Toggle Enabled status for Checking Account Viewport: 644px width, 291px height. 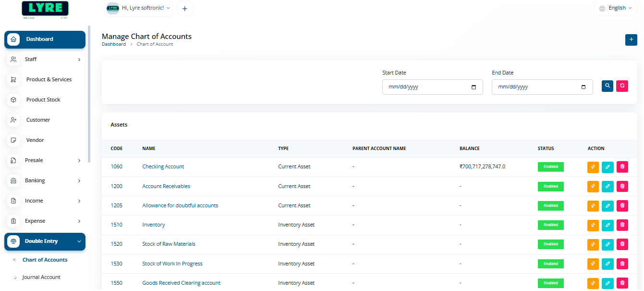click(550, 166)
